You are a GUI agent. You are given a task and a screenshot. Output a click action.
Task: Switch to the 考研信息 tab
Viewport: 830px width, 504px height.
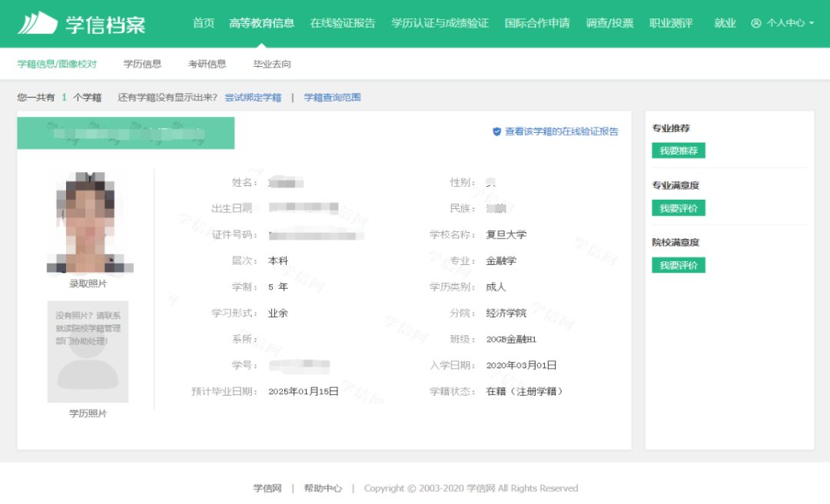(x=207, y=64)
